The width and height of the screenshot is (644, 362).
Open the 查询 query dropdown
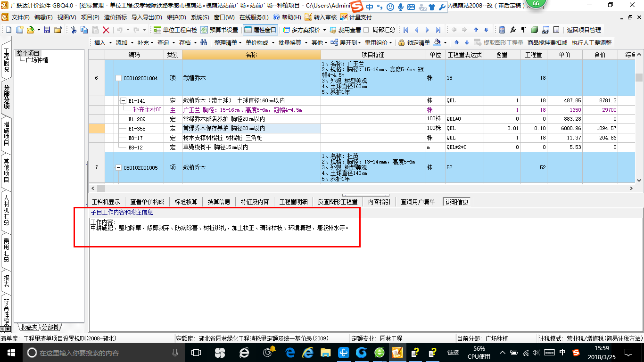pos(166,42)
